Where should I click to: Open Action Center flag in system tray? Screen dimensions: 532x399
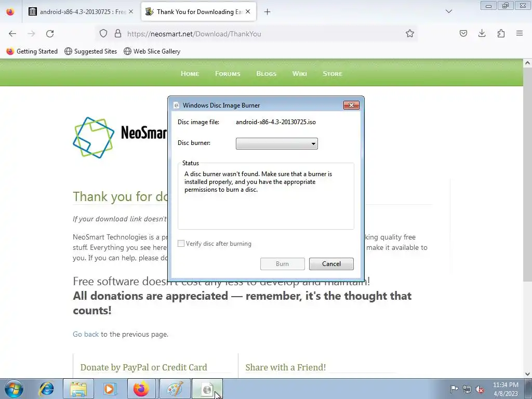click(454, 389)
